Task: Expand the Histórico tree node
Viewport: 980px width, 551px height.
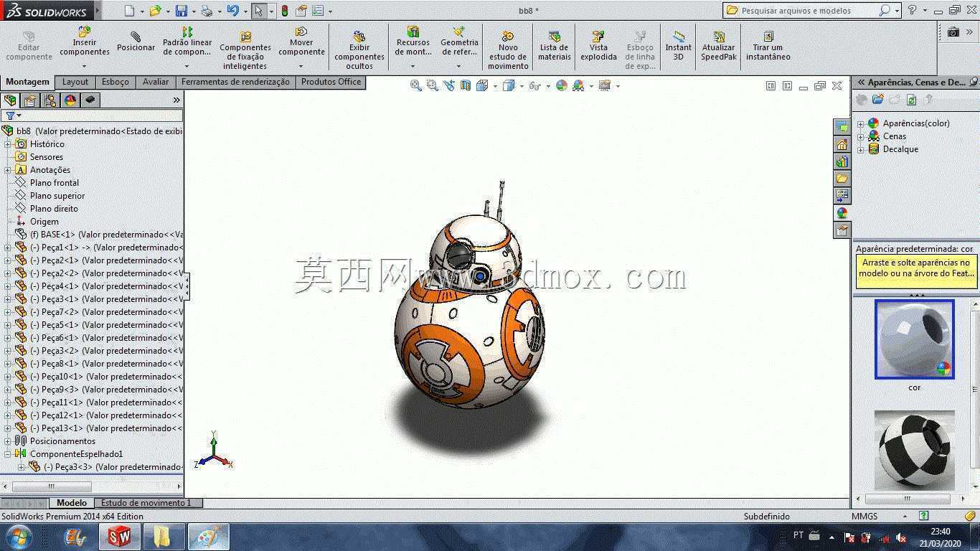Action: (x=8, y=144)
